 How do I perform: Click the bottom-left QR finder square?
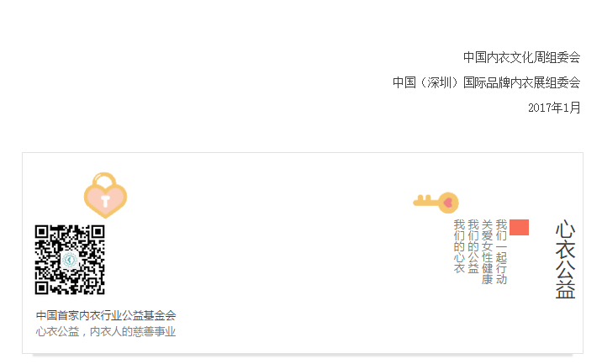42,288
